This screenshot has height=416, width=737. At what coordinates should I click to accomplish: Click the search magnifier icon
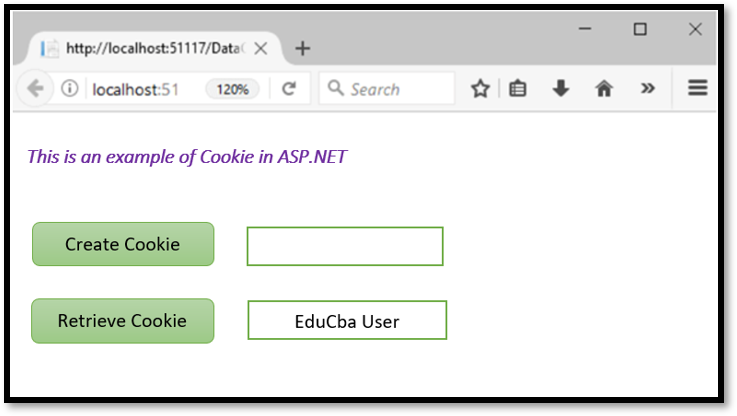pos(336,89)
